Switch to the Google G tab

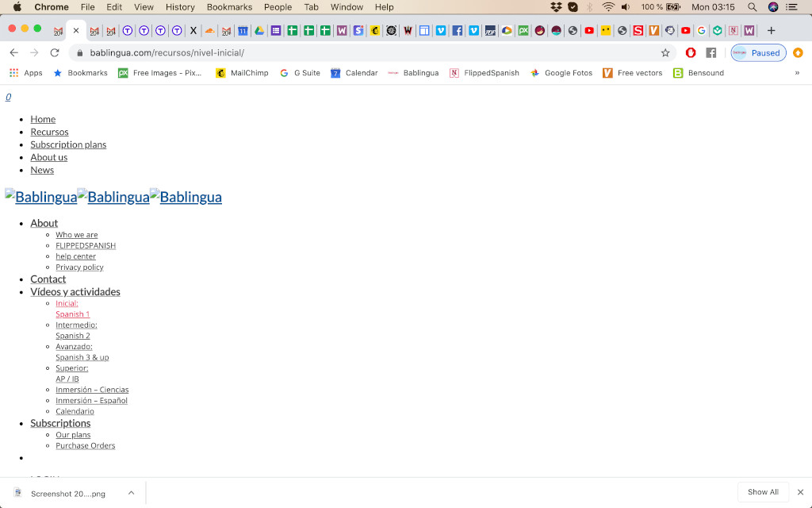tap(702, 31)
